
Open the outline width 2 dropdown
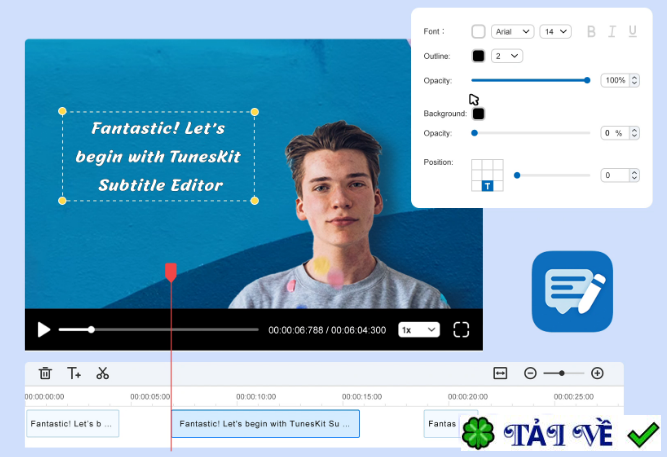[507, 56]
